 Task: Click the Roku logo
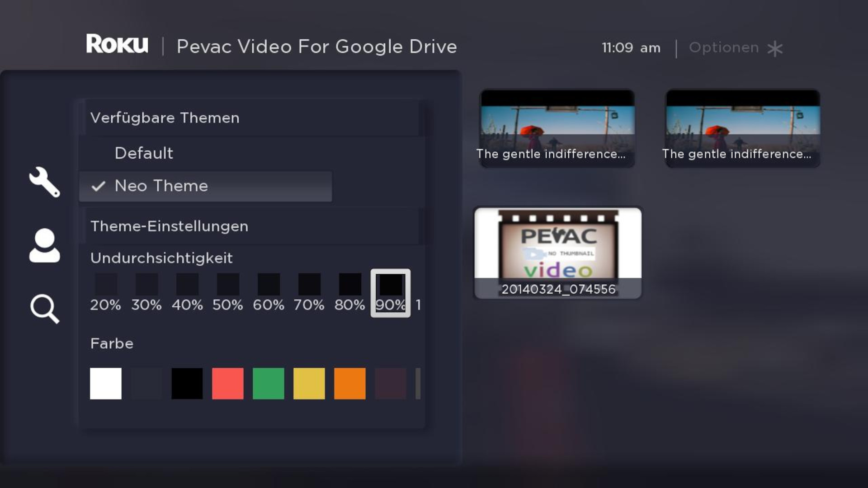pyautogui.click(x=117, y=44)
